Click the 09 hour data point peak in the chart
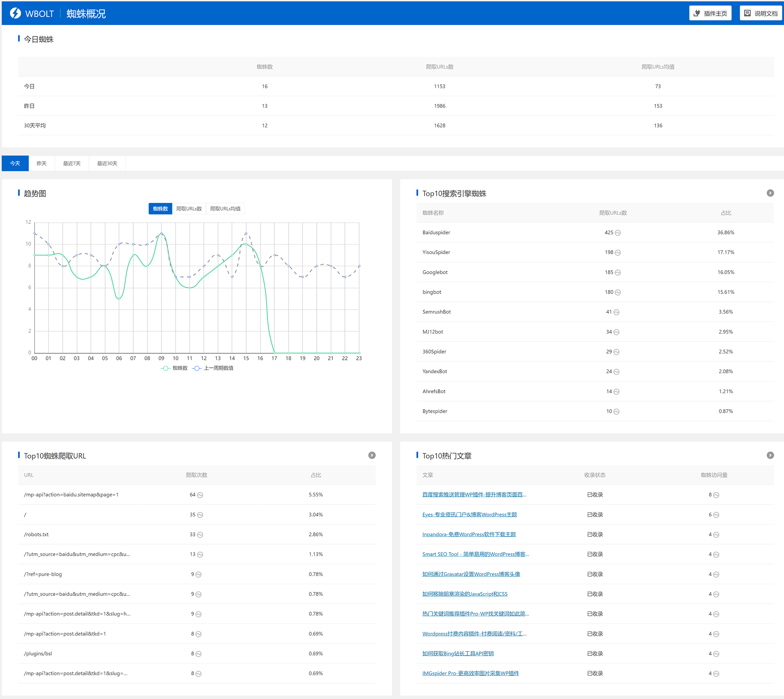Viewport: 784px width, 699px height. click(162, 234)
